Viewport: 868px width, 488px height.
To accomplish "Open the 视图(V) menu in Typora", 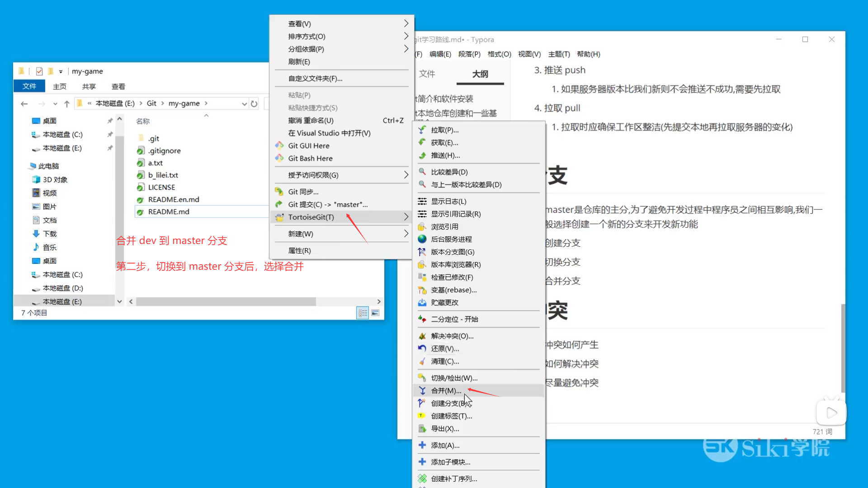I will (x=529, y=54).
